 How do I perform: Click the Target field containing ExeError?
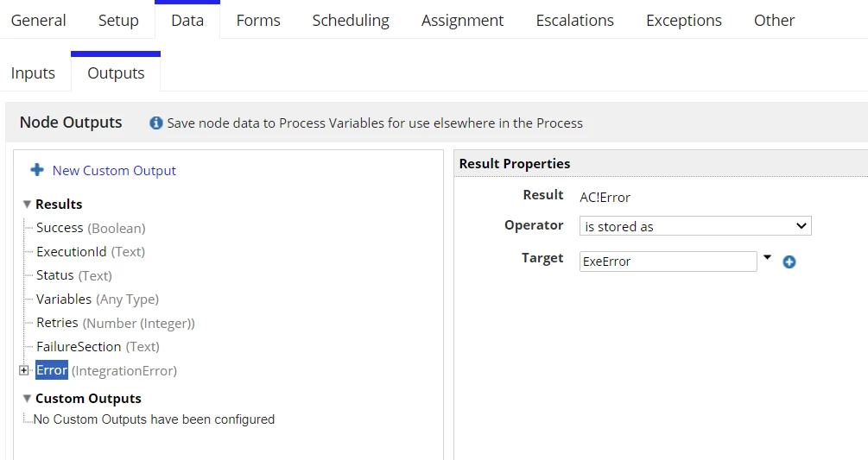click(x=668, y=262)
